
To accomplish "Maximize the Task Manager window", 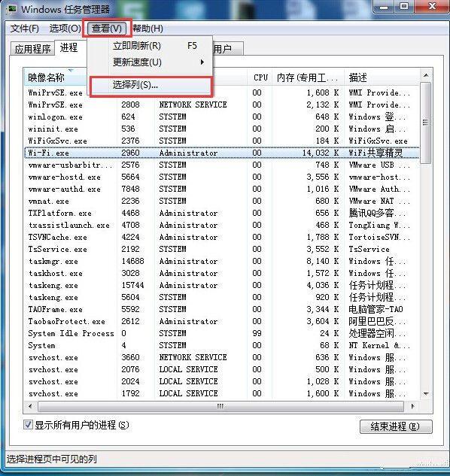I will pyautogui.click(x=404, y=6).
